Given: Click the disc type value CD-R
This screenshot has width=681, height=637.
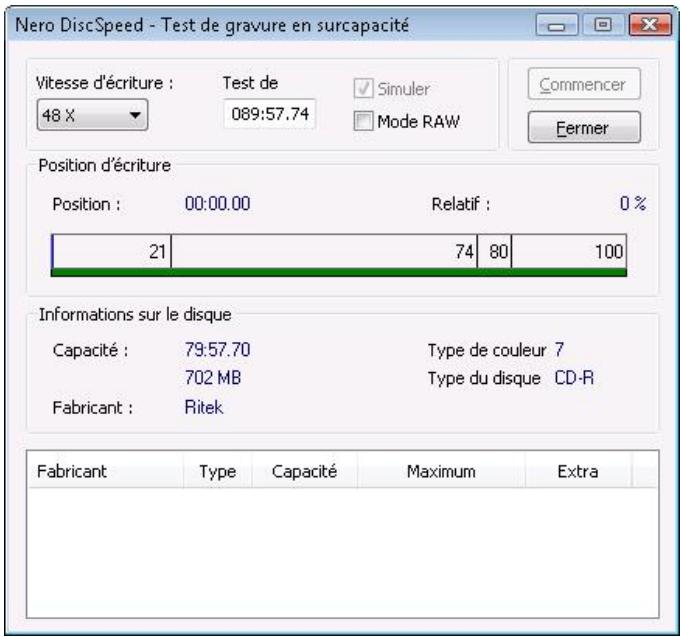Looking at the screenshot, I should 574,378.
